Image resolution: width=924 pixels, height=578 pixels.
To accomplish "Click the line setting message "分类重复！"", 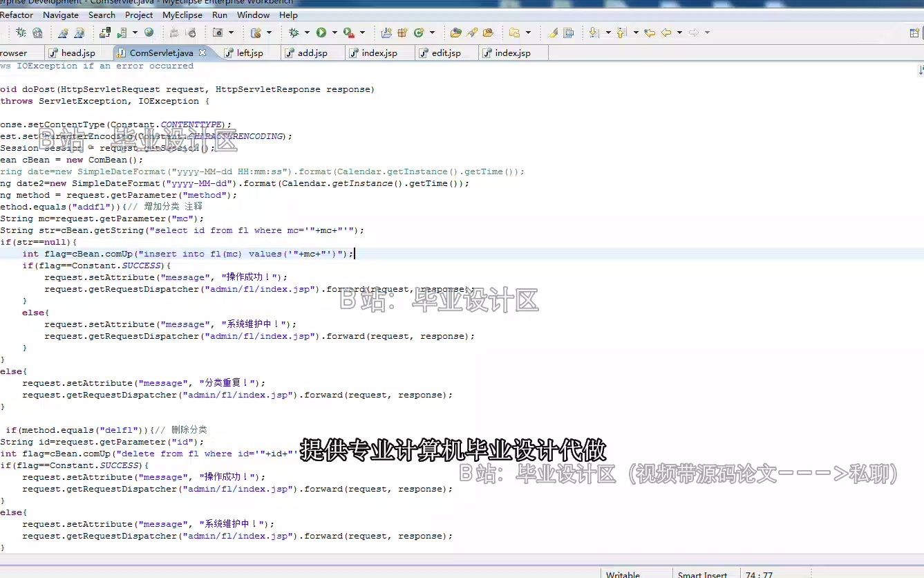I will tap(144, 383).
